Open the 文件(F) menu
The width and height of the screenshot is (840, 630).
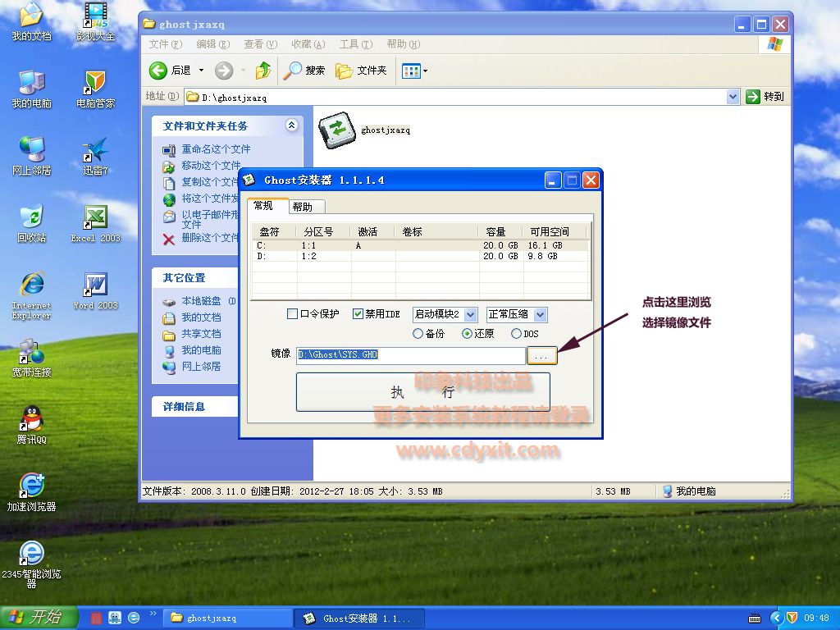166,44
